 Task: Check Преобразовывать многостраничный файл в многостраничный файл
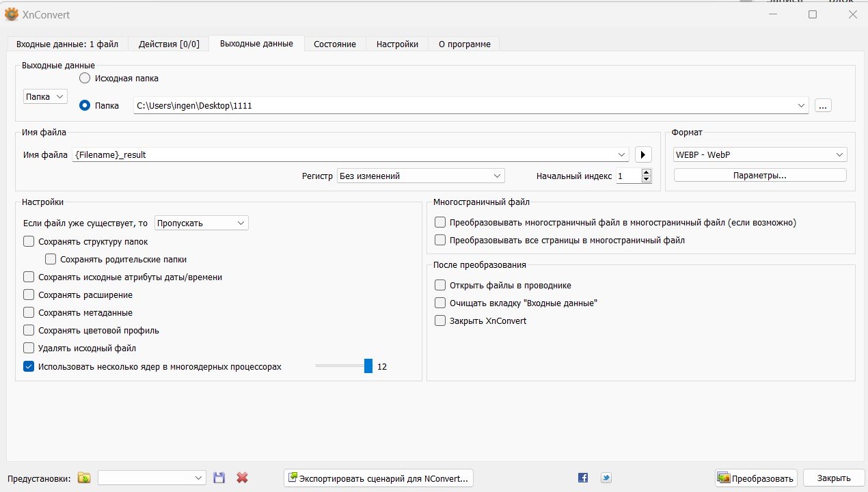[440, 222]
